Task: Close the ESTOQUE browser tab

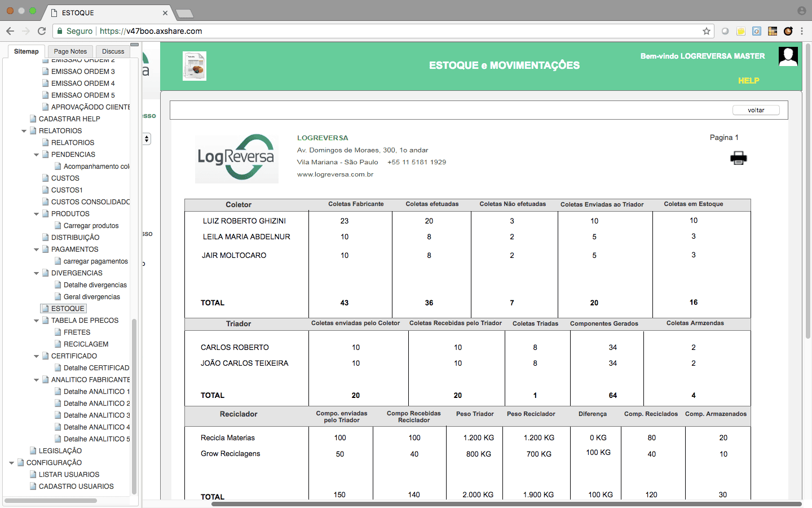Action: tap(165, 12)
